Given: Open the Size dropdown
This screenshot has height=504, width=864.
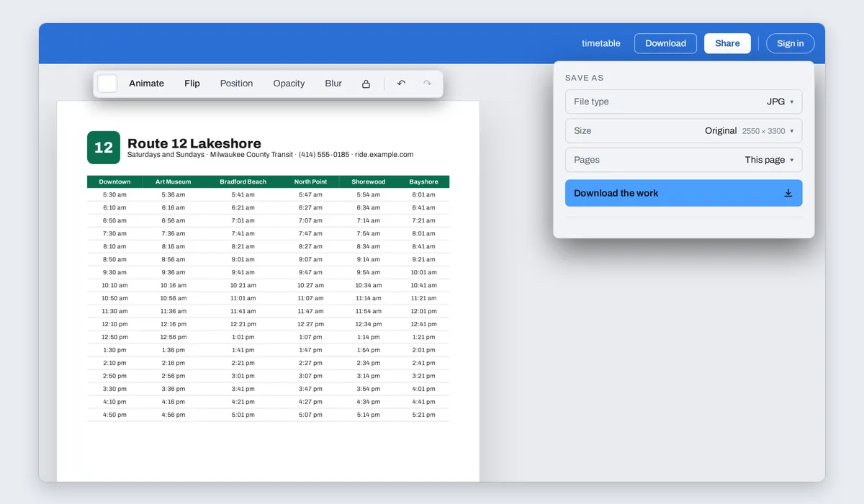Looking at the screenshot, I should tap(683, 131).
